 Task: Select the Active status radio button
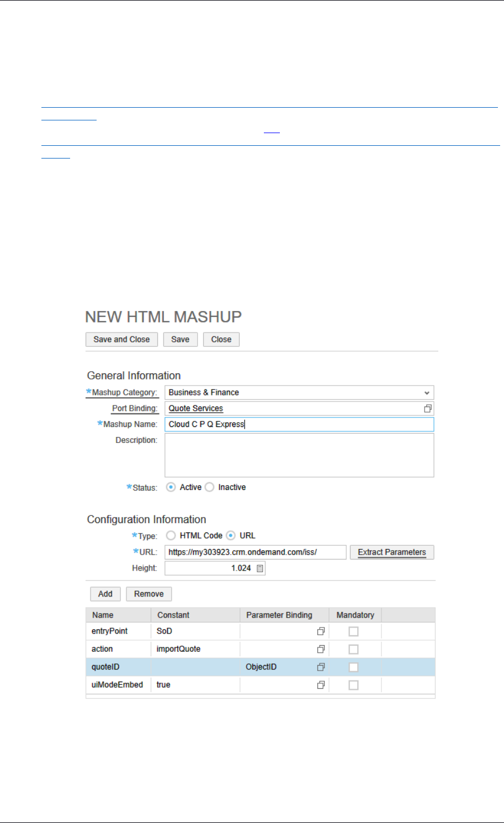[x=171, y=487]
